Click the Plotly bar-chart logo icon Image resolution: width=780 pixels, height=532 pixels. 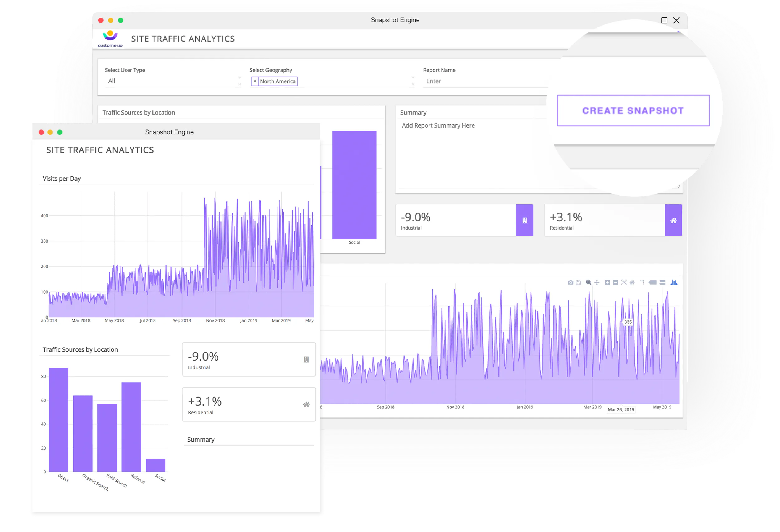coord(674,283)
